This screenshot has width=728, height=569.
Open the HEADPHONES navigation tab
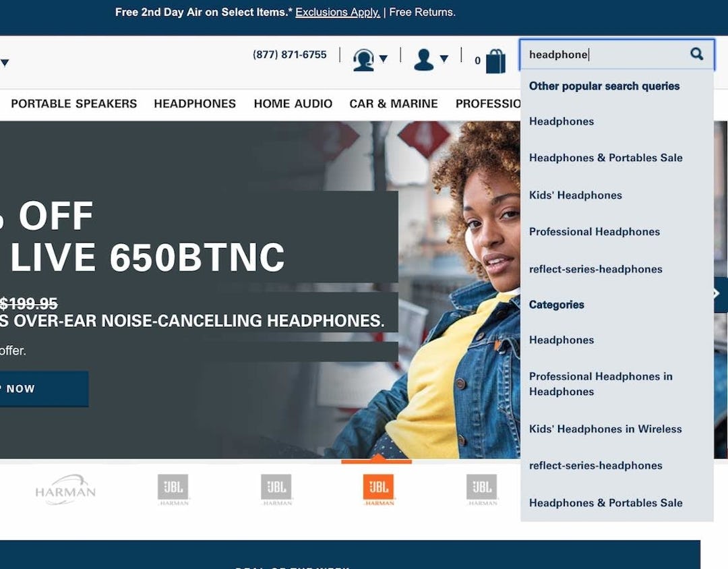point(195,104)
